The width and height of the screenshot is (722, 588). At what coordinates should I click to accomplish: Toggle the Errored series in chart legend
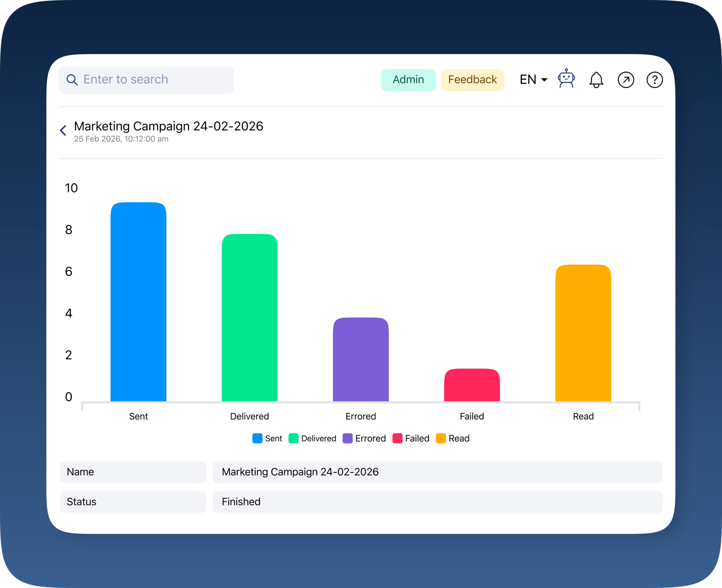[364, 438]
